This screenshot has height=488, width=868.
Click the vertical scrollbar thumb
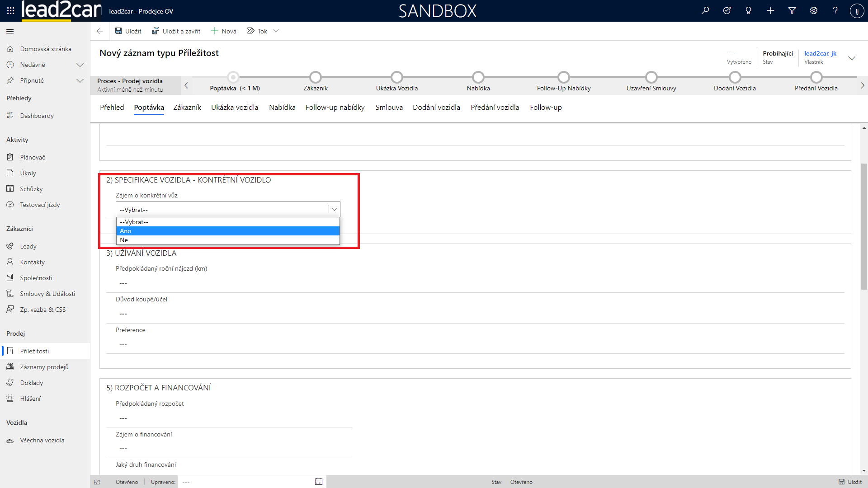pyautogui.click(x=864, y=226)
